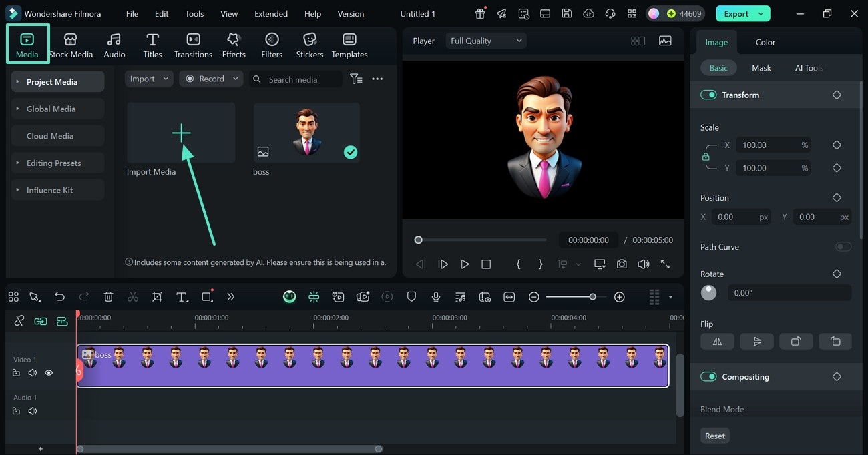Switch to the Mask tab
Viewport: 868px width, 455px height.
tap(761, 68)
